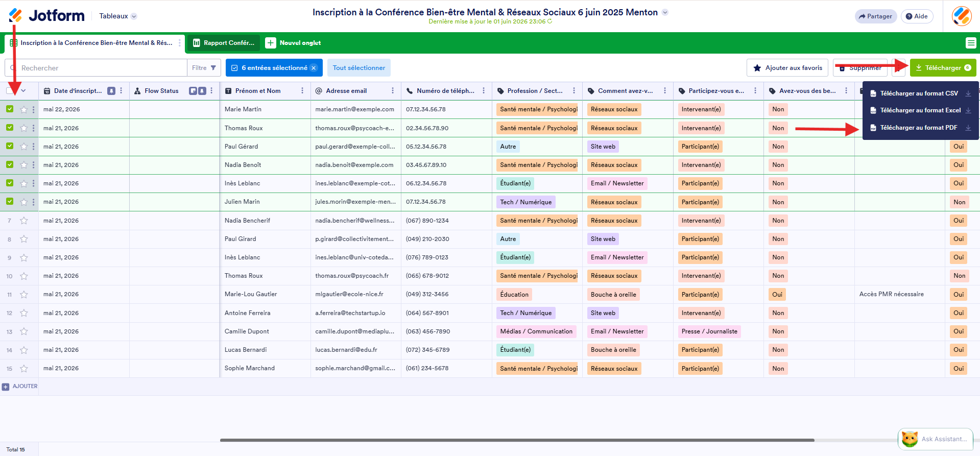The height and width of the screenshot is (456, 980).
Task: Select Télécharger au format PDF
Action: click(920, 128)
